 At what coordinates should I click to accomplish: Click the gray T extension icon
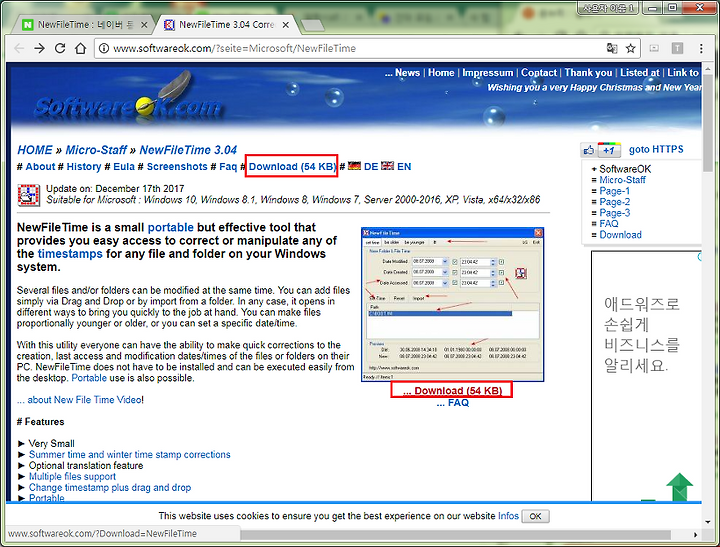click(677, 48)
